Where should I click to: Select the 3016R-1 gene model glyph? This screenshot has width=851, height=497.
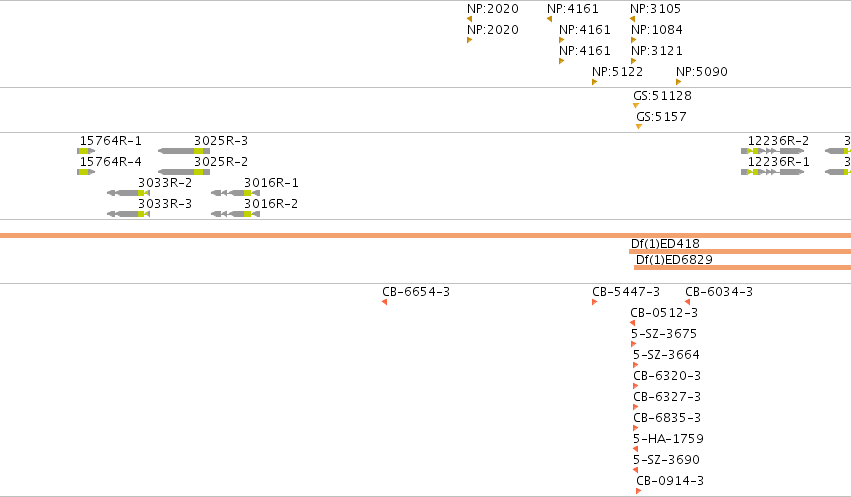pos(236,193)
